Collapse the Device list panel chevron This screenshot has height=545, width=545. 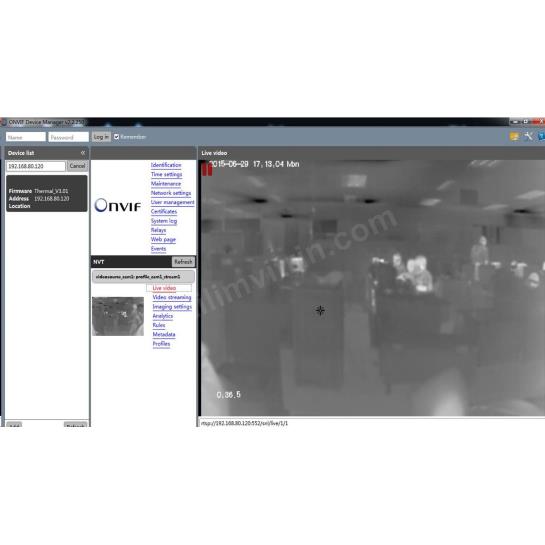(x=83, y=153)
